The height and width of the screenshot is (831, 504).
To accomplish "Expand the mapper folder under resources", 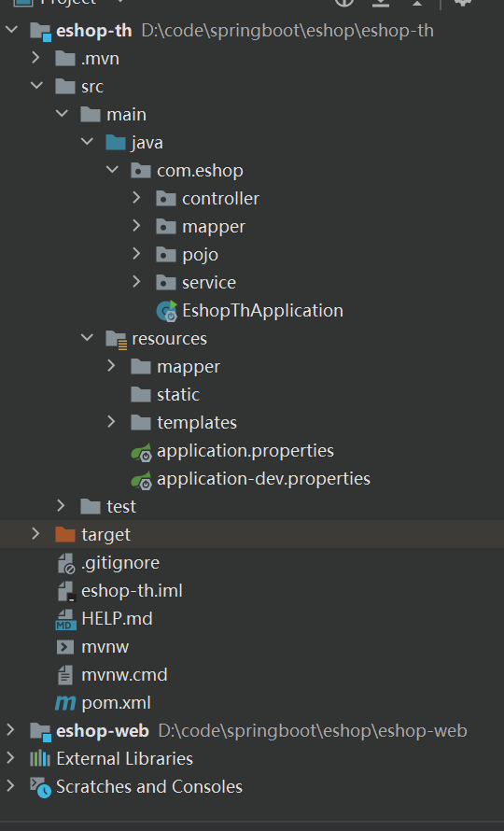I will 111,365.
